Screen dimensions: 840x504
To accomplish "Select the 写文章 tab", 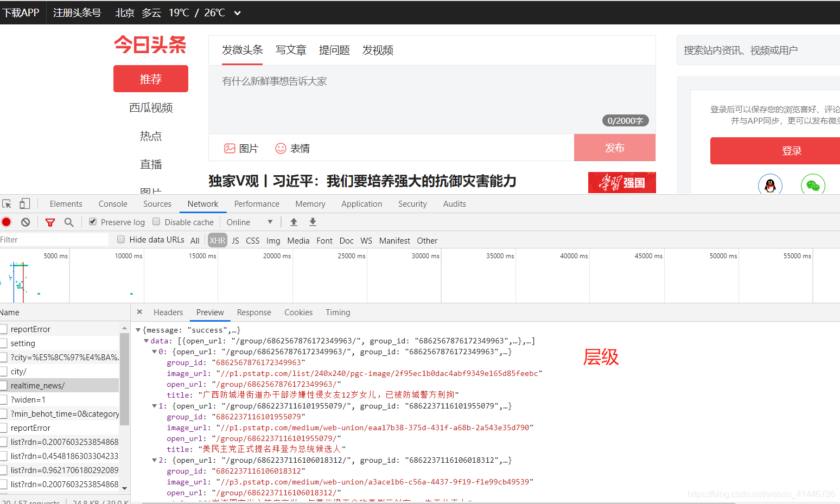I will pyautogui.click(x=291, y=50).
